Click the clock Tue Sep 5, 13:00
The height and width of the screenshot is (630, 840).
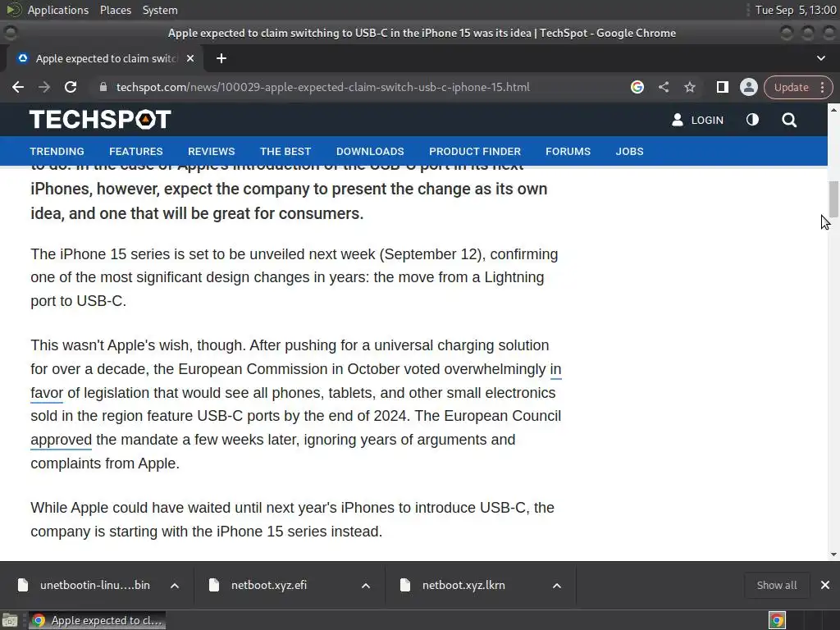tap(796, 10)
